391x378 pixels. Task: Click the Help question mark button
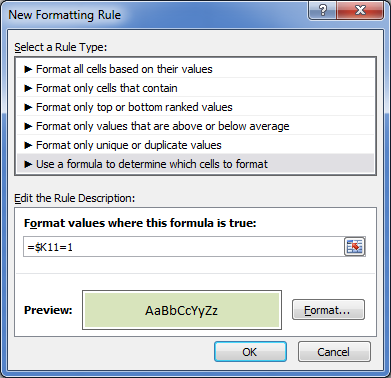322,11
